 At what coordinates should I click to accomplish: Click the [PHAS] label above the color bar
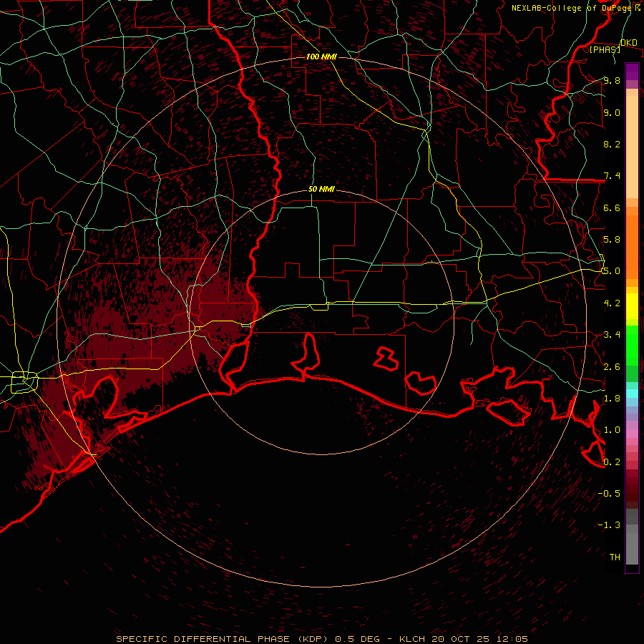[x=605, y=49]
